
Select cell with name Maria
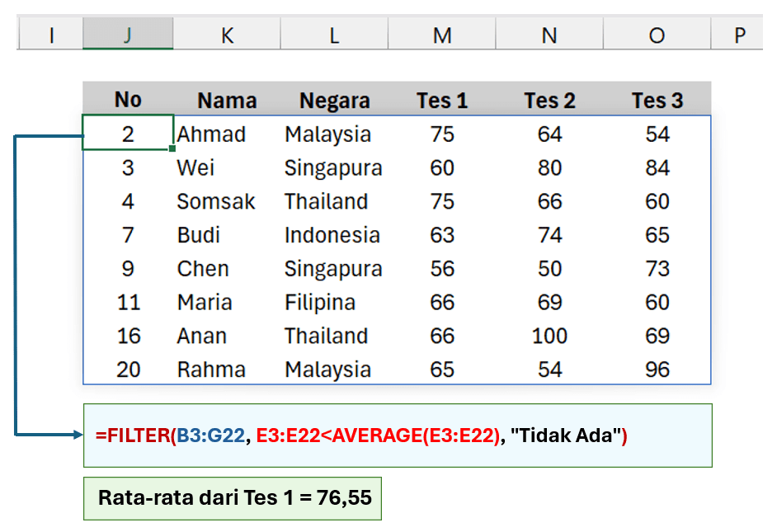[227, 302]
